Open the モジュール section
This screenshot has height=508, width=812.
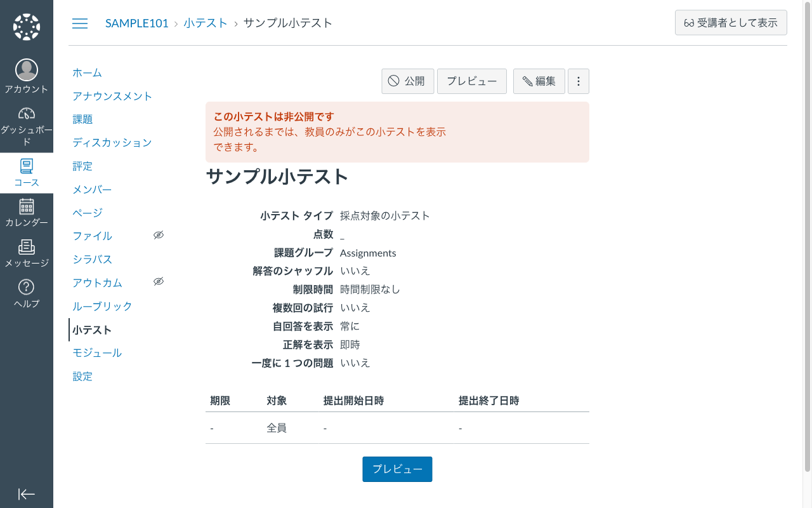coord(97,352)
